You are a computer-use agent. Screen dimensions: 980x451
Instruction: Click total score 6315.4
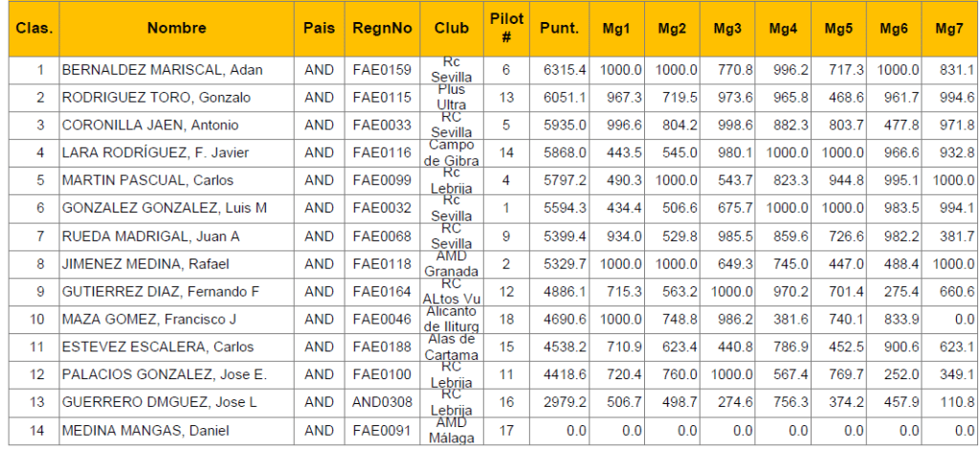click(x=563, y=70)
